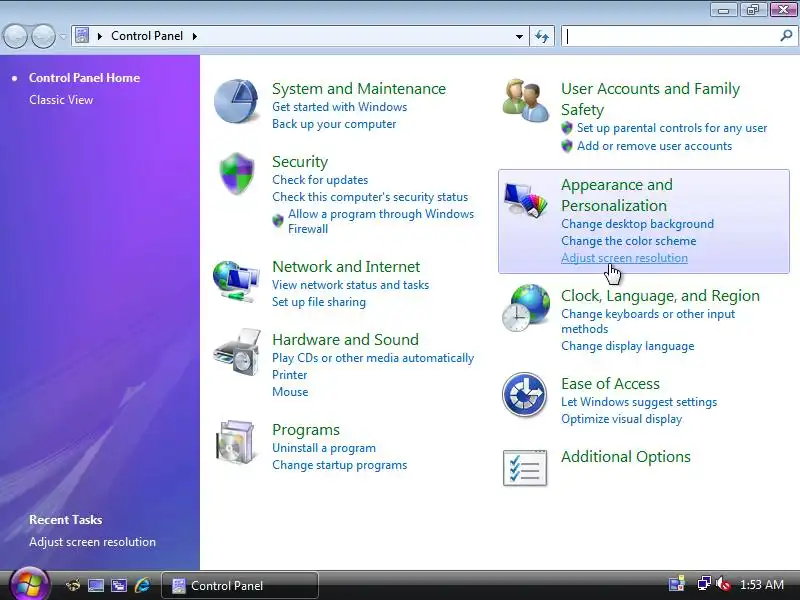Click the Security shield icon
The width and height of the screenshot is (800, 600).
(x=237, y=173)
